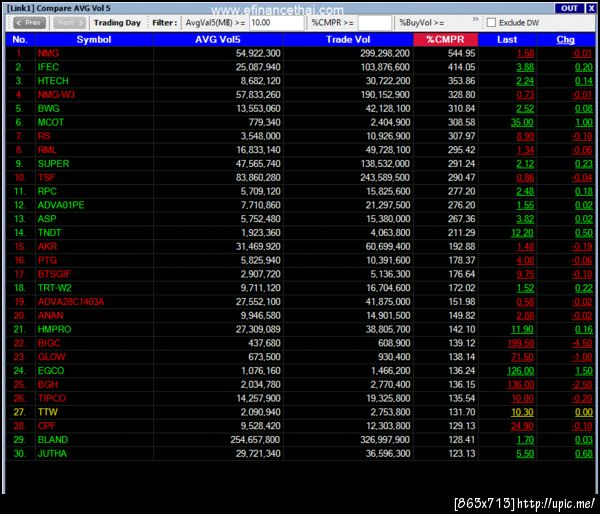
Task: Edit the AvgVal5(MB) filter value field
Action: 276,23
